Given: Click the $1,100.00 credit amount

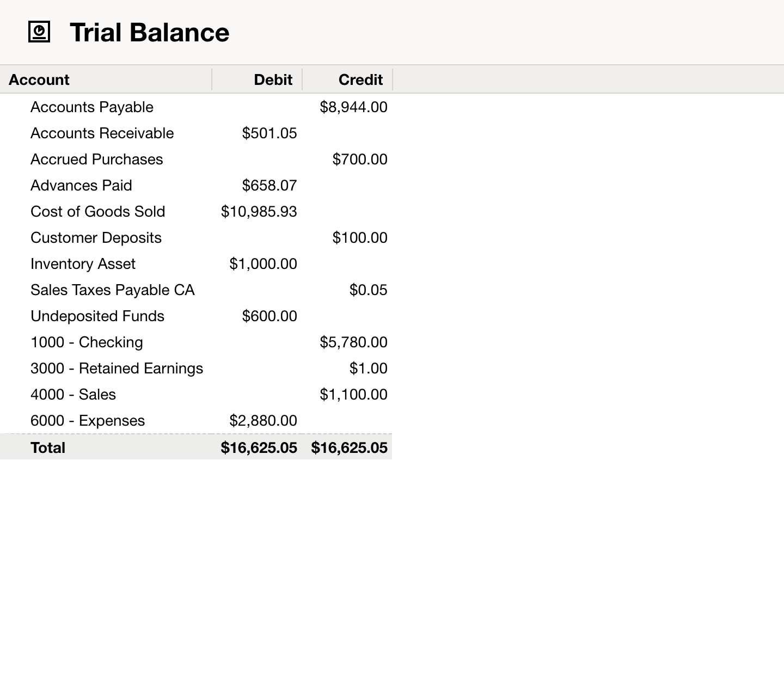Looking at the screenshot, I should 354,395.
